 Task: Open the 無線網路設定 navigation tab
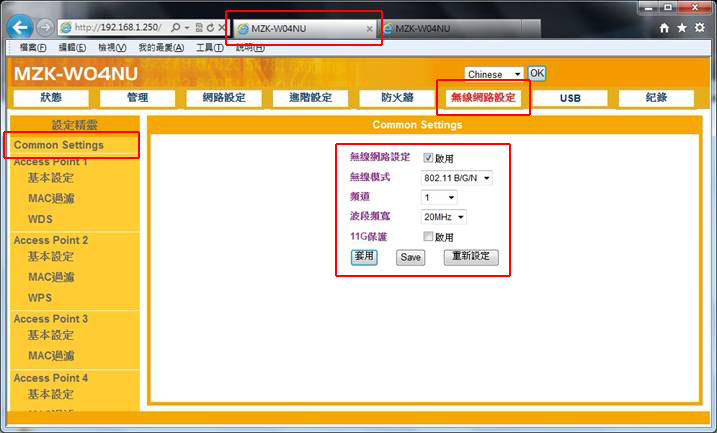483,97
